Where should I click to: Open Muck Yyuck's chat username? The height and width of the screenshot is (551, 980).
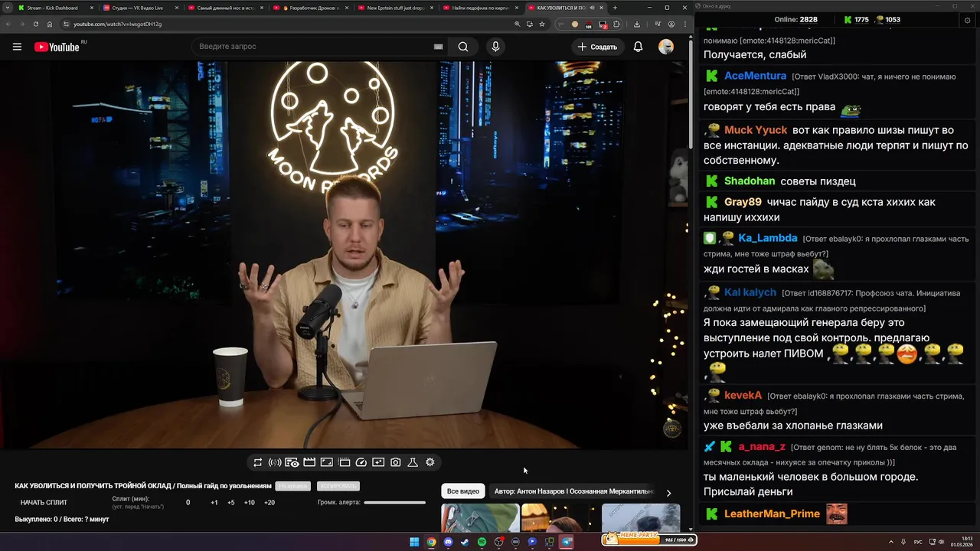[755, 130]
